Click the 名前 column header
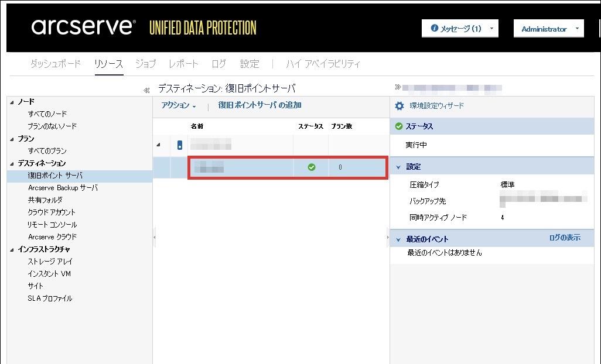The image size is (601, 364). [197, 126]
